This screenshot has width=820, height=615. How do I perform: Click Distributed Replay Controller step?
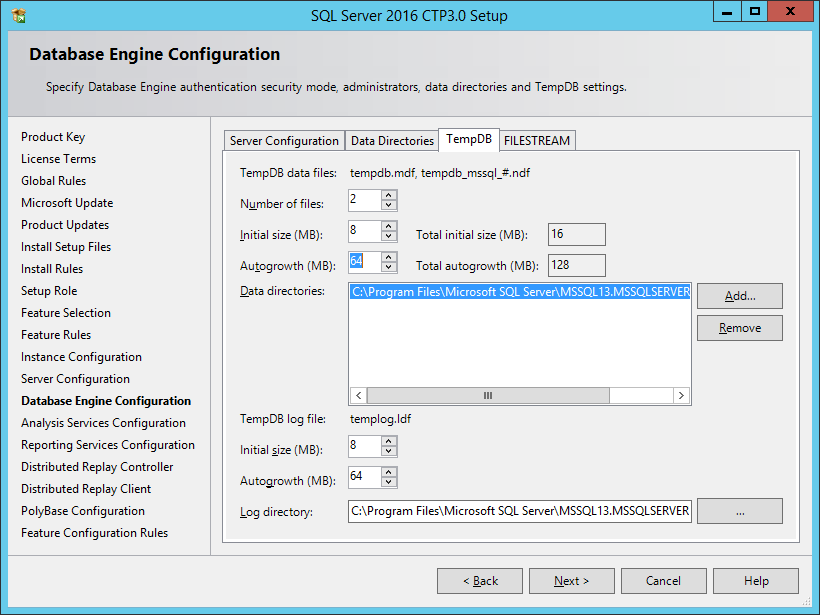97,467
